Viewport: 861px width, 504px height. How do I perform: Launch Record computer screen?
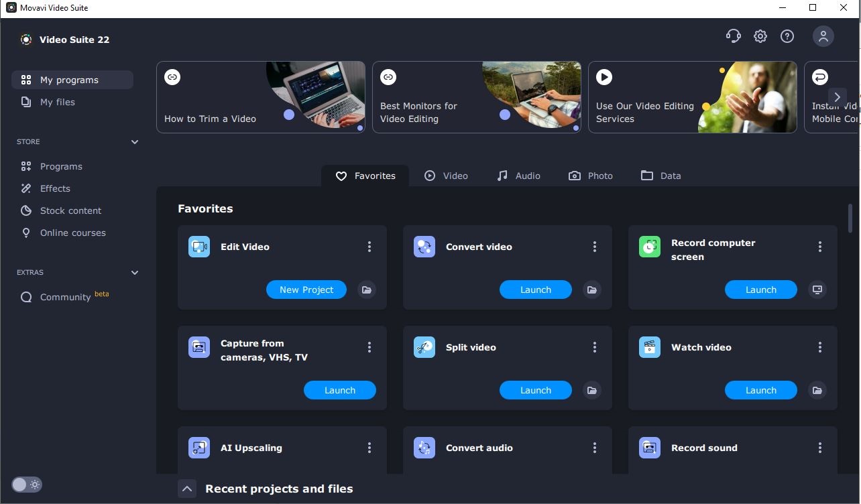[x=761, y=290]
